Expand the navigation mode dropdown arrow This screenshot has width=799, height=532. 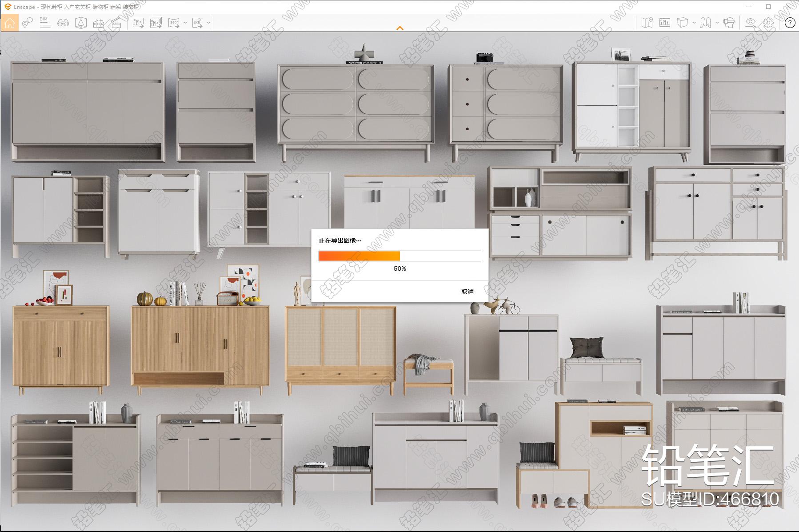point(717,23)
